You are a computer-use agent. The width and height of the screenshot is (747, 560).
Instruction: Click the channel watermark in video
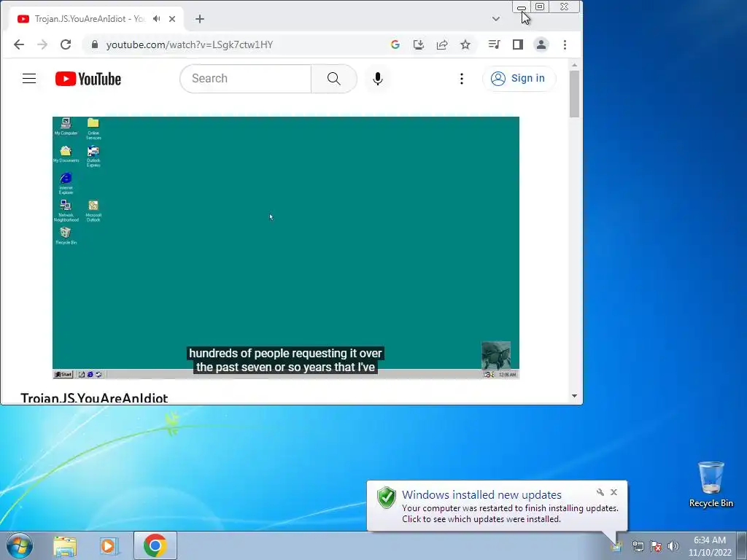click(496, 355)
